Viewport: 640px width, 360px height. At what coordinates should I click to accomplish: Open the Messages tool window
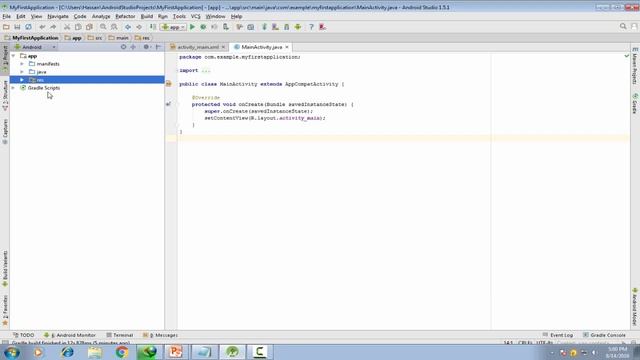coord(160,335)
